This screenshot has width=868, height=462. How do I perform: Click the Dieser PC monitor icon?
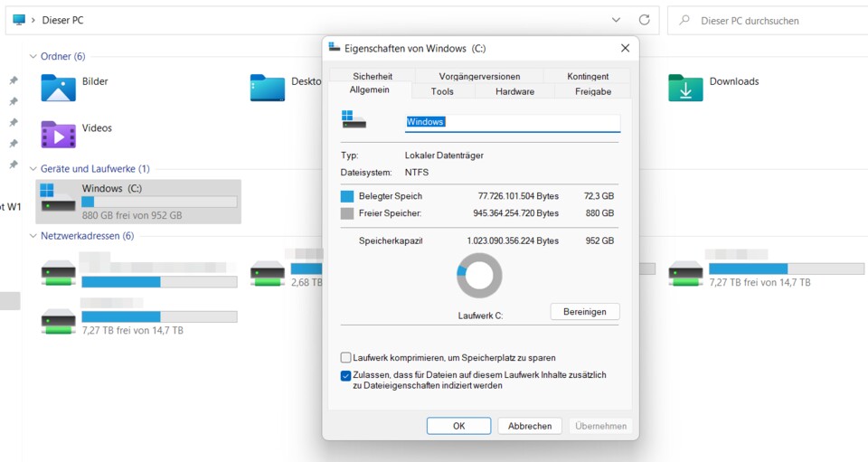(19, 20)
